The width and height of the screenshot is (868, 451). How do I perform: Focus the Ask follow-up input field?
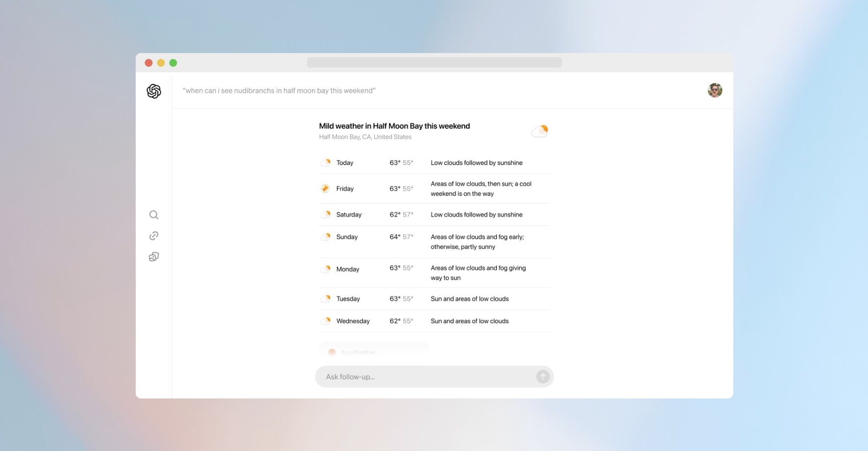click(427, 377)
